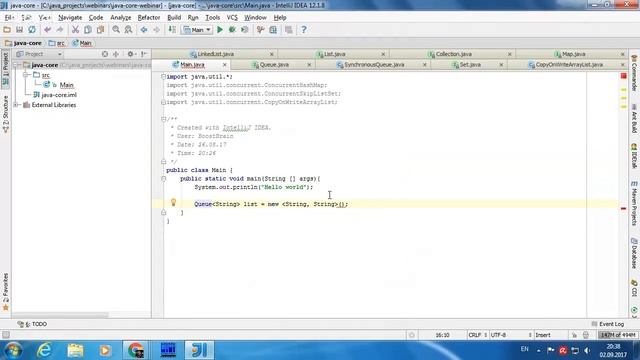Open the Main run configuration dropdown
This screenshot has width=640, height=360.
click(198, 30)
